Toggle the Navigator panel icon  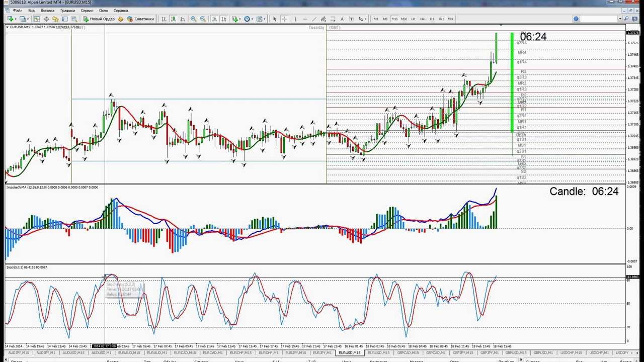[x=55, y=19]
